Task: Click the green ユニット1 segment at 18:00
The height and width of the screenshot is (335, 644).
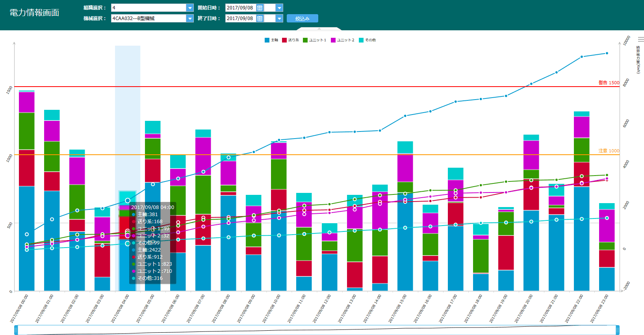Action: coord(481,256)
